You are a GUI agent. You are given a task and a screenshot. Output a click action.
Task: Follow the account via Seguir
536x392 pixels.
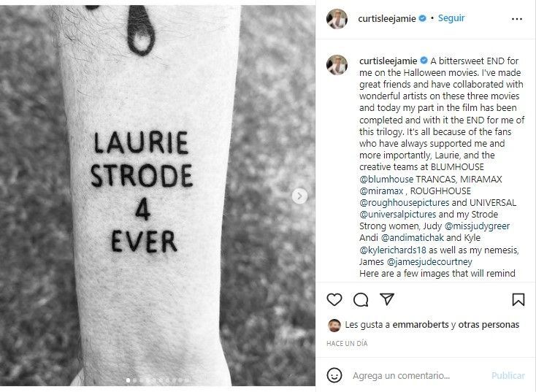tap(451, 18)
